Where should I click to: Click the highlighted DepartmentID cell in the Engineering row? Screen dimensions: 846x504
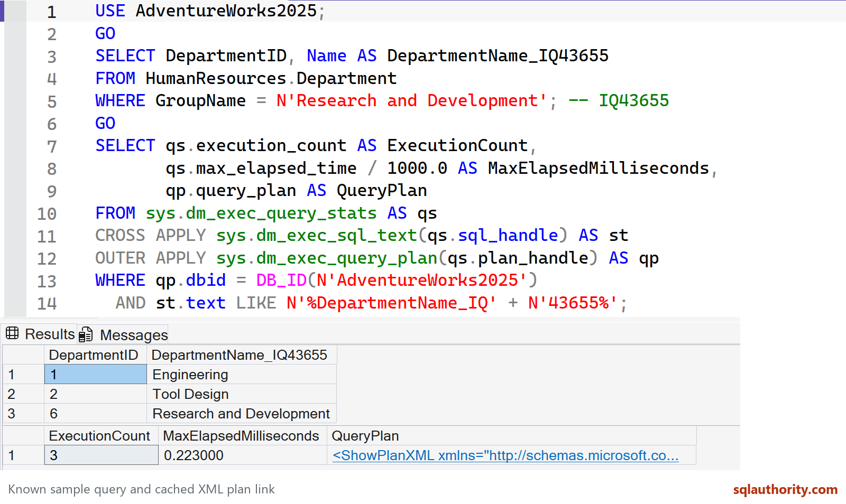click(x=95, y=375)
